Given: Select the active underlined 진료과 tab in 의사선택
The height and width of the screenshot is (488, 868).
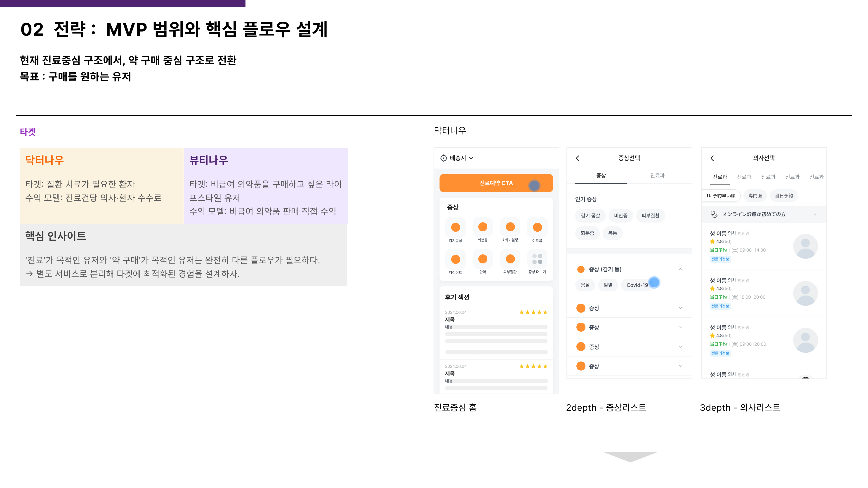Looking at the screenshot, I should click(x=720, y=177).
